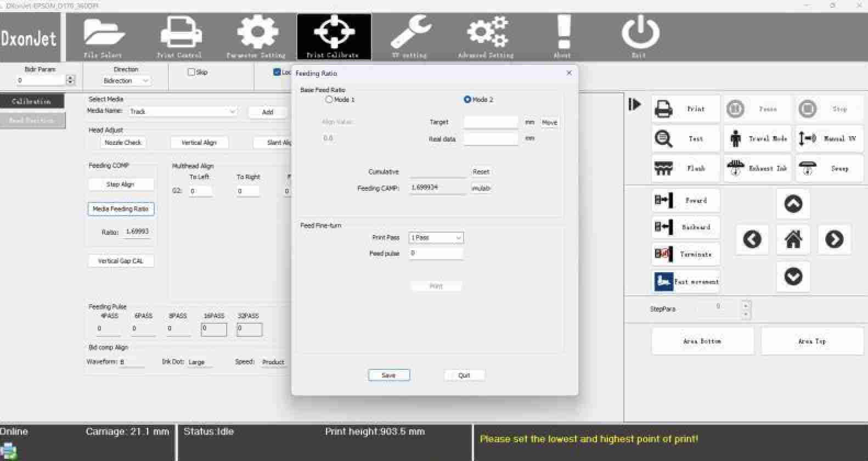Click the Exit power icon
Viewport: 868px width, 461px height.
[x=640, y=37]
